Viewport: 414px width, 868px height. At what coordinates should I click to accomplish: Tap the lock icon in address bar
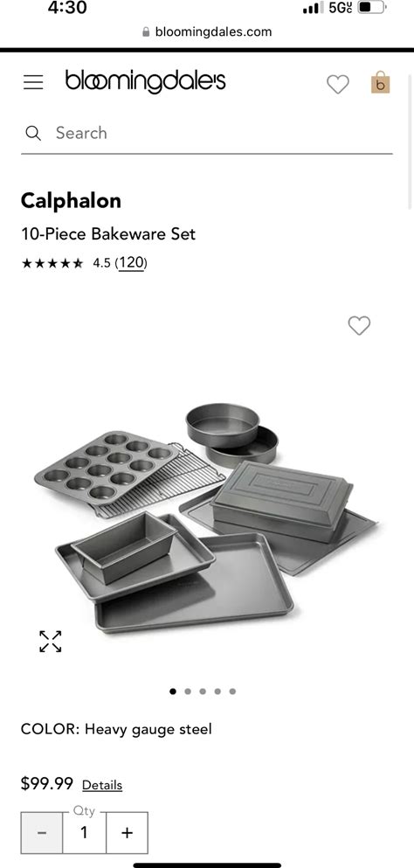pos(146,32)
